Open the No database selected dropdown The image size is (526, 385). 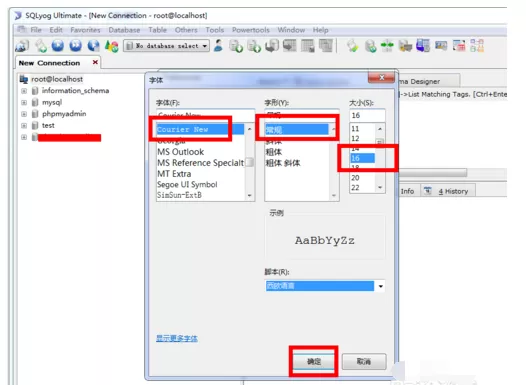[x=167, y=46]
